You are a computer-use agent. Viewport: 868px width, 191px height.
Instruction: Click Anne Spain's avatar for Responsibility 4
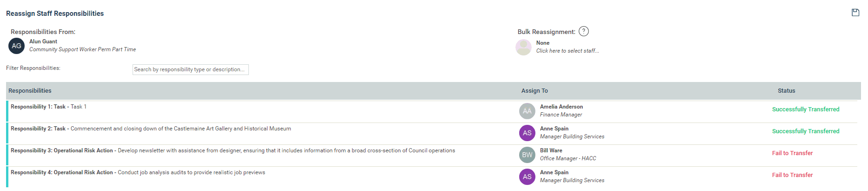[x=527, y=177]
